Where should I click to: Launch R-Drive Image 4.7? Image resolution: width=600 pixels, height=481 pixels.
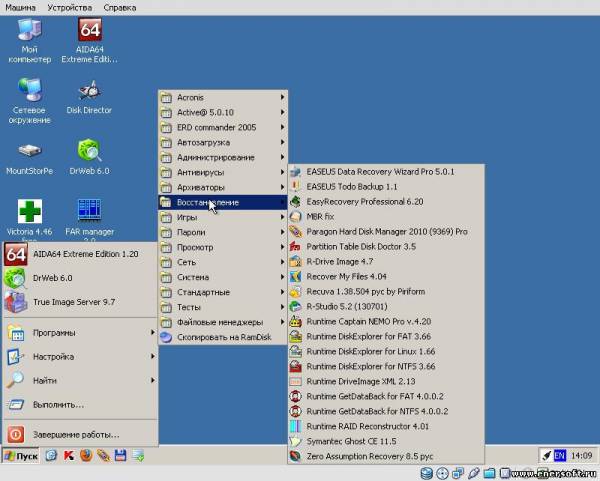[x=386, y=261]
